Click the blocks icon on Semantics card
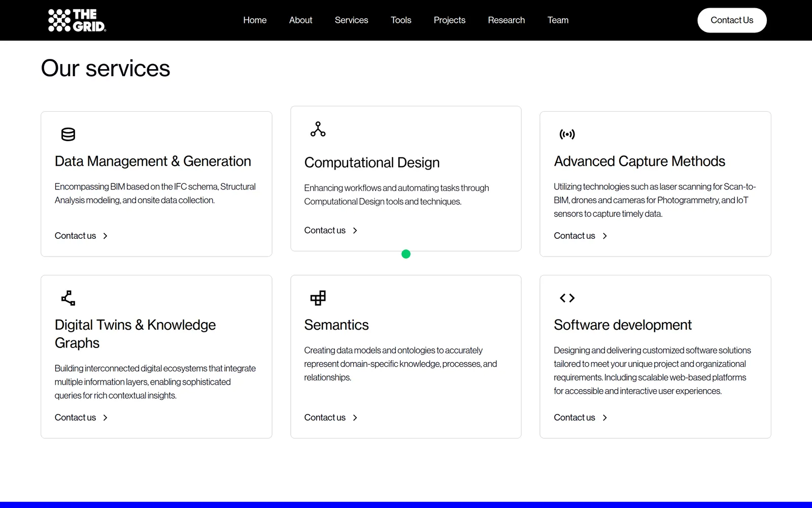Viewport: 812px width, 508px height. click(x=318, y=298)
